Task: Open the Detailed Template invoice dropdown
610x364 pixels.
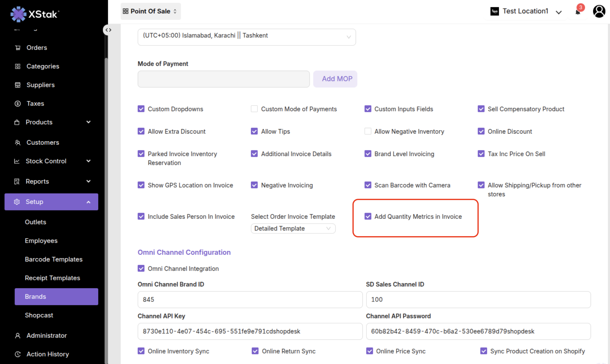Action: tap(293, 228)
